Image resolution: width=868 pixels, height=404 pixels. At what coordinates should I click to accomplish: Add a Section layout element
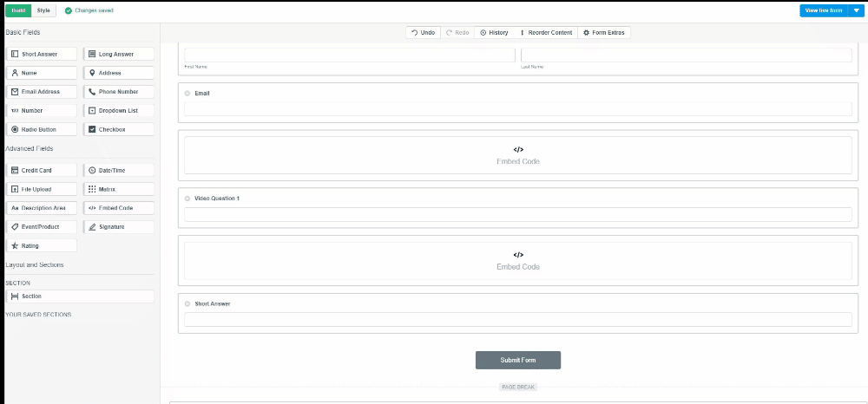click(x=80, y=296)
